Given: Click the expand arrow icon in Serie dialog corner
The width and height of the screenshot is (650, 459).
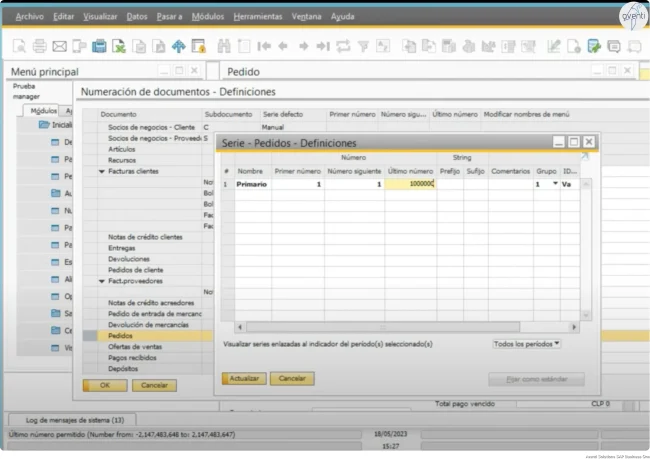Looking at the screenshot, I should (x=585, y=156).
